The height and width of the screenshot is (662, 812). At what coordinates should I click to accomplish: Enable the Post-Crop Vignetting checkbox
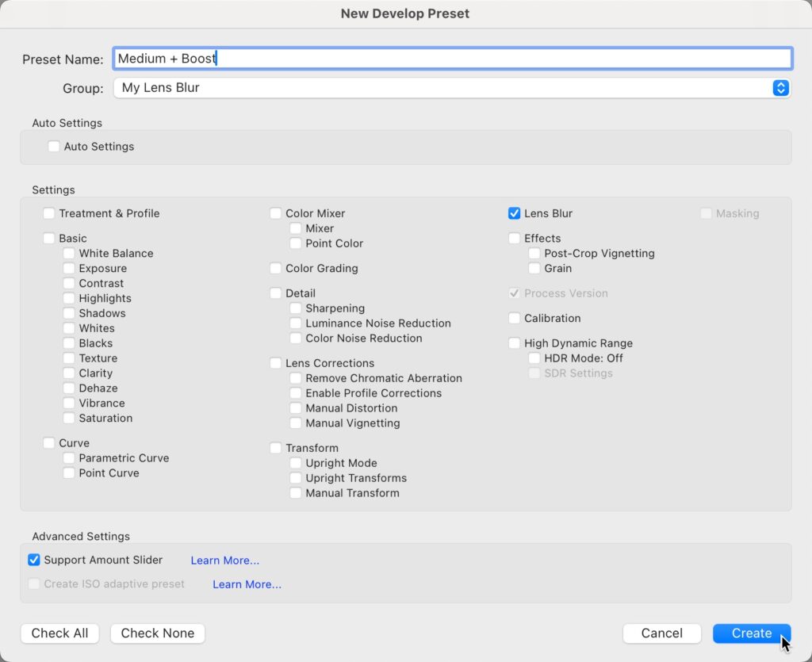point(534,253)
